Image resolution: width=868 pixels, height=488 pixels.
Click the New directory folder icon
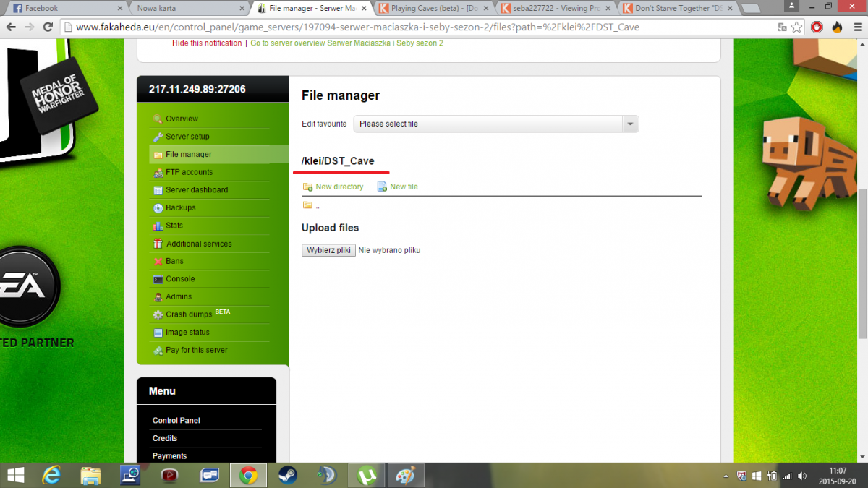pyautogui.click(x=307, y=187)
